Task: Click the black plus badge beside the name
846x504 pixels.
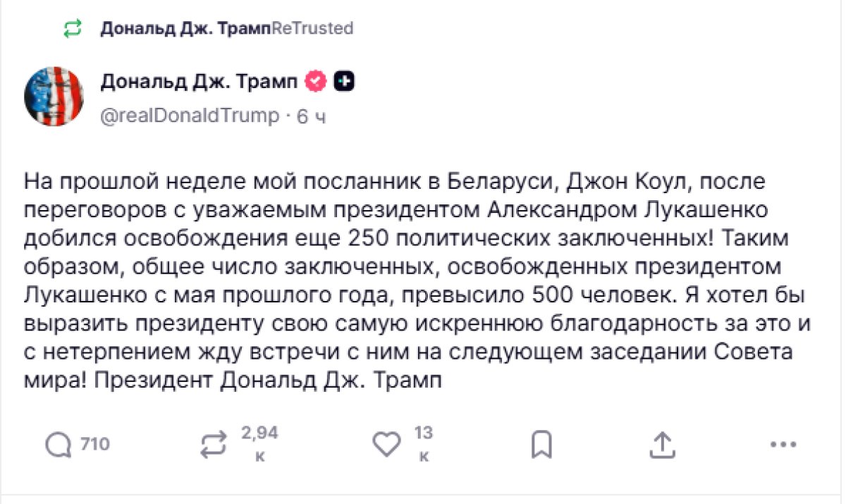Action: click(343, 82)
